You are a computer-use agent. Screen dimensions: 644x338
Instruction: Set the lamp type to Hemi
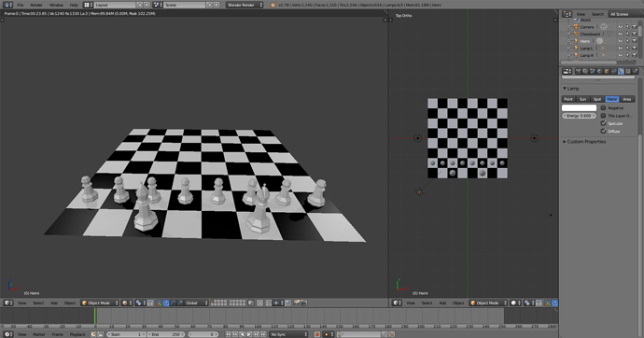(x=612, y=99)
